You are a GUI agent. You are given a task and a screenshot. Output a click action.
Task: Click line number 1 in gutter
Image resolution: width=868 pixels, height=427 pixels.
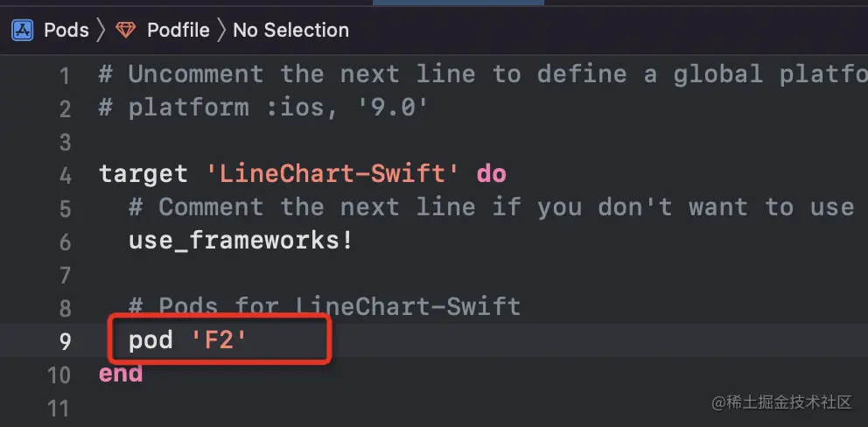tap(65, 75)
